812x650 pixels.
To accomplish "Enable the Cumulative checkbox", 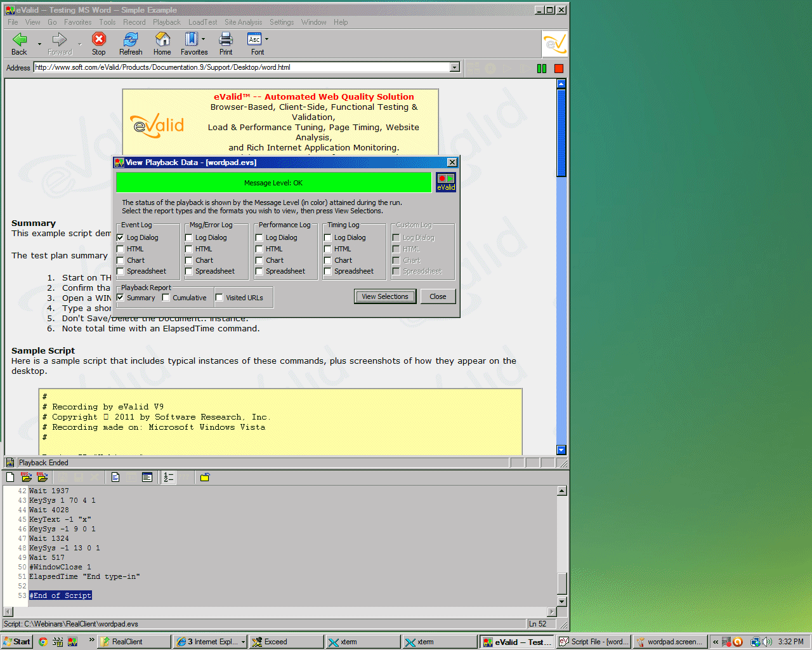I will point(166,298).
